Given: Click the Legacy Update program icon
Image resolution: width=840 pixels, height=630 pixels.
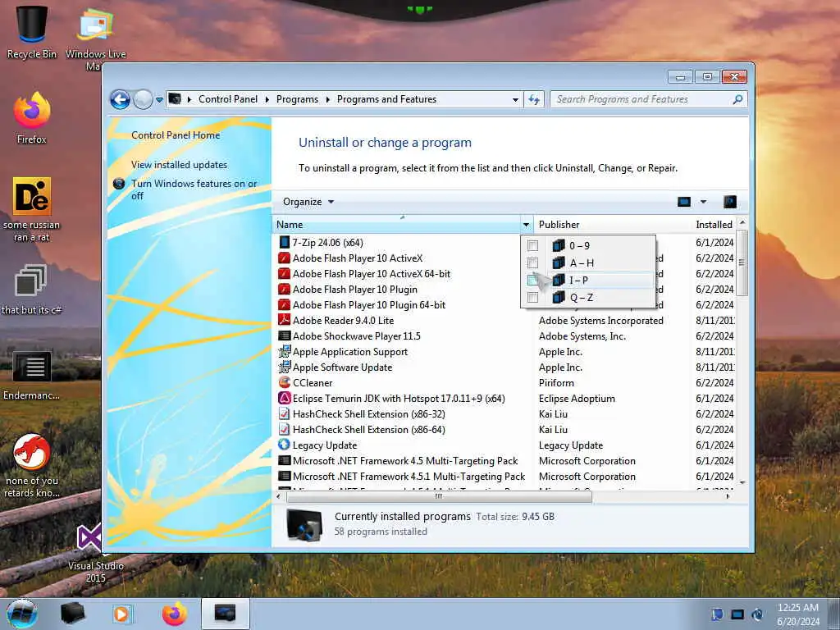Looking at the screenshot, I should pos(285,445).
